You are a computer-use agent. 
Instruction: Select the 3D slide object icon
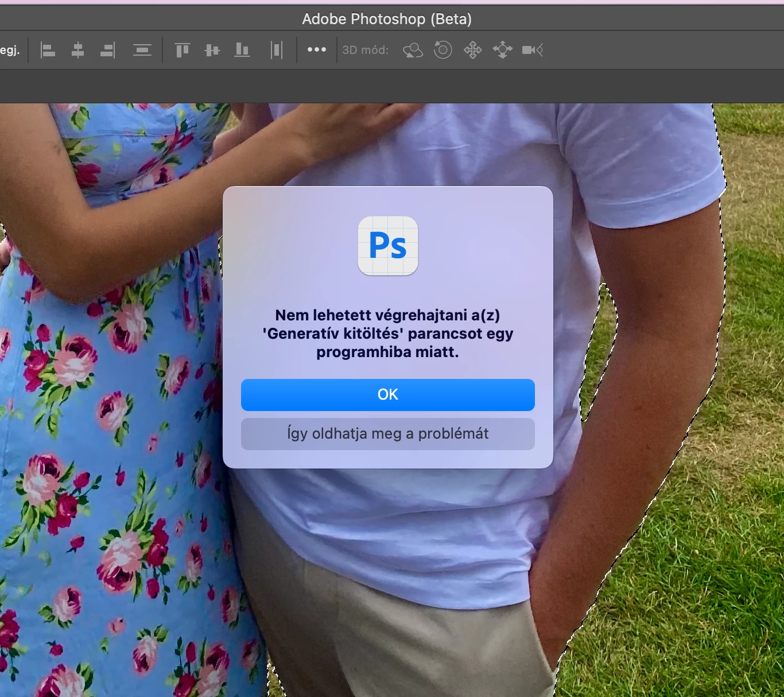pyautogui.click(x=503, y=50)
